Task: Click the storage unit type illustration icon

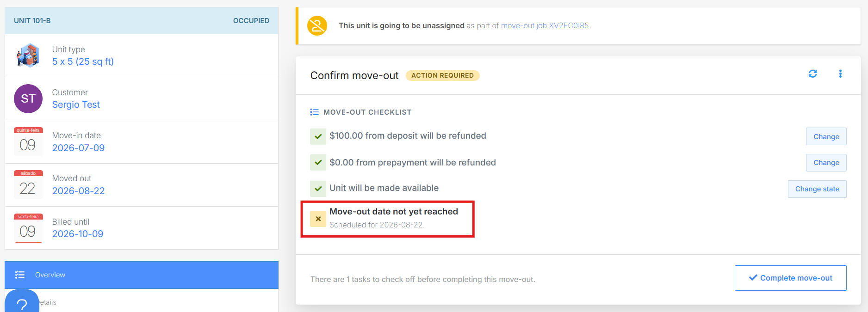Action: [x=28, y=55]
